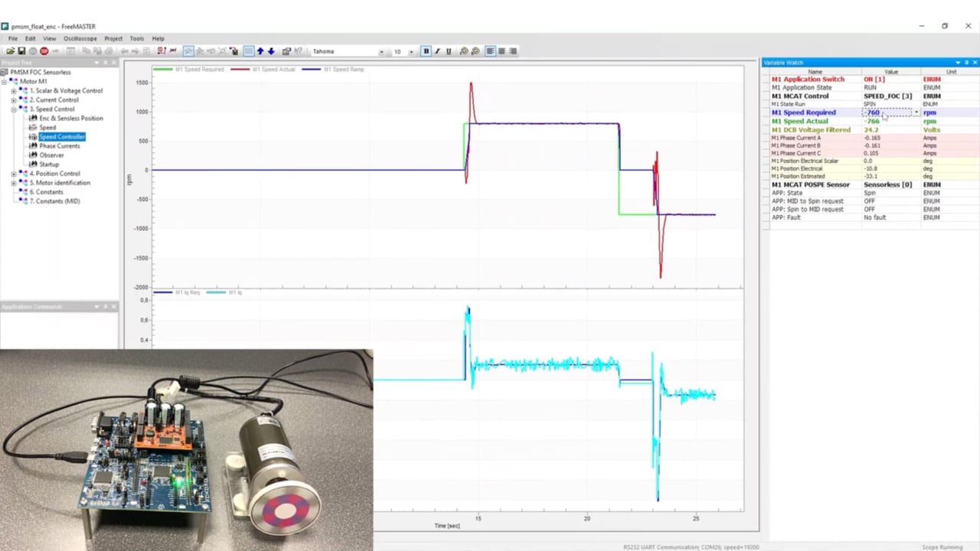The width and height of the screenshot is (980, 551).
Task: Click the Save project toolbar icon
Action: (21, 51)
